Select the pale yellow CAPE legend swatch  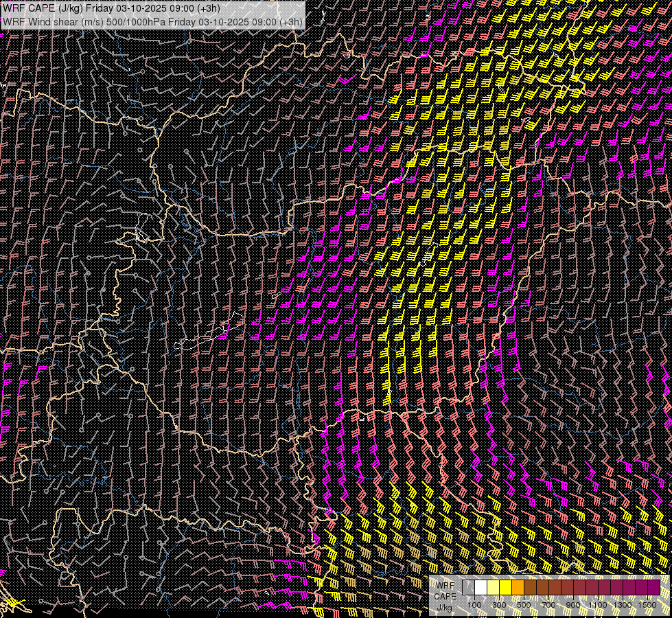click(x=493, y=588)
